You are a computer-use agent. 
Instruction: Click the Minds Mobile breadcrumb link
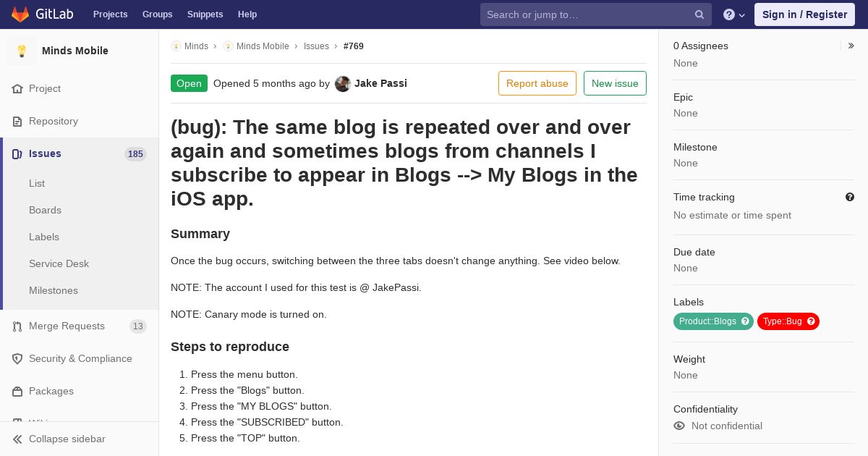(x=263, y=46)
